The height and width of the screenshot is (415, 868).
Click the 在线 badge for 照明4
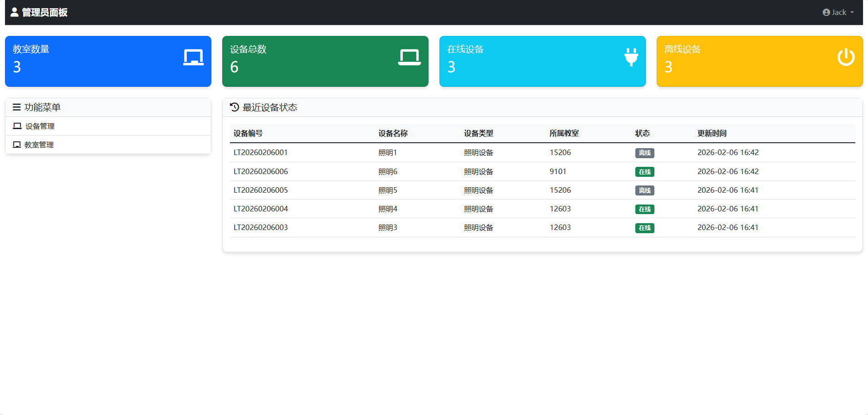click(x=644, y=209)
